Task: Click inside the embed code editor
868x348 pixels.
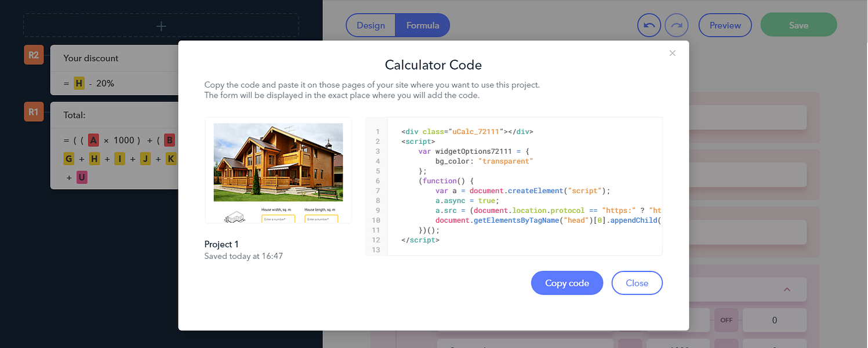Action: (x=514, y=186)
